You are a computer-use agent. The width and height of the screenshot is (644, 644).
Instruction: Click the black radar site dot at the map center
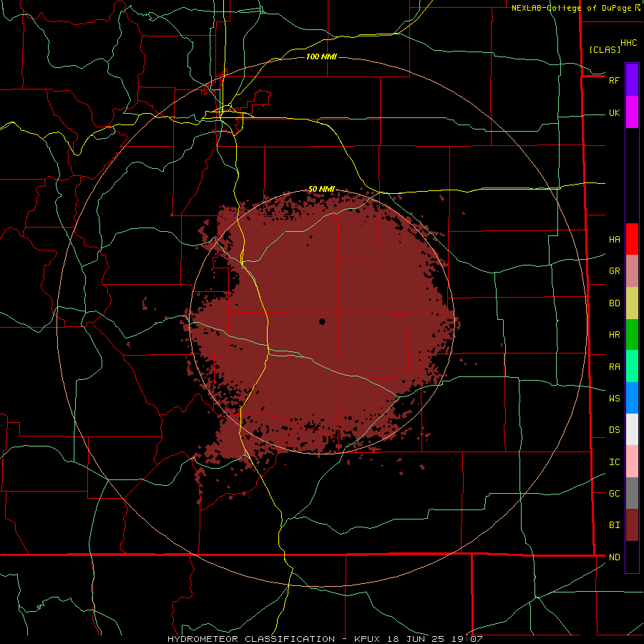(x=322, y=321)
